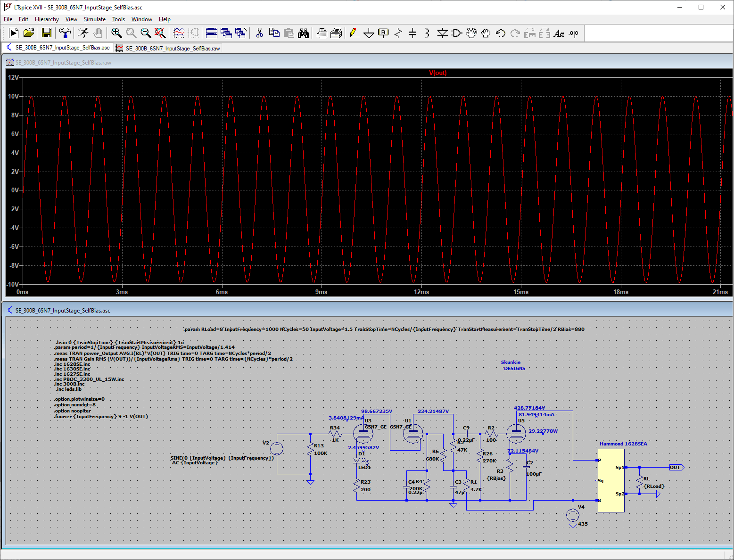Click the Paste clipboard icon
Screen dimensions: 734x560
click(x=289, y=33)
